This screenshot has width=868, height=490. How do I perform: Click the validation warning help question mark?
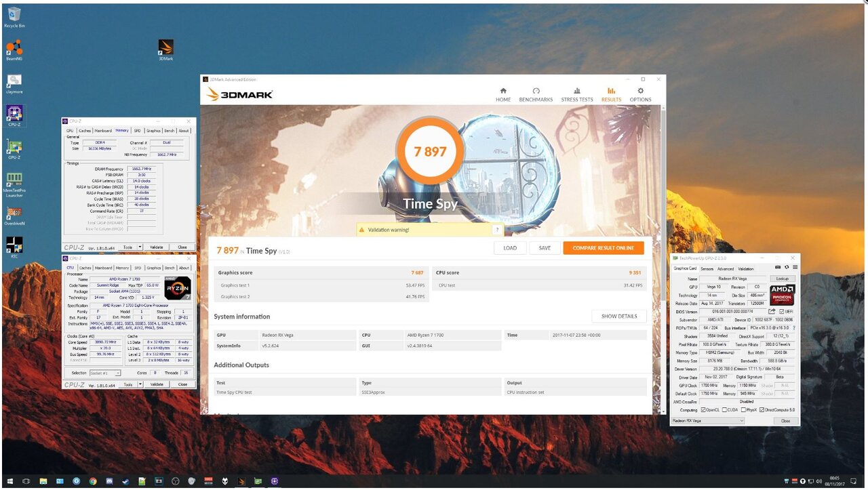(x=496, y=230)
